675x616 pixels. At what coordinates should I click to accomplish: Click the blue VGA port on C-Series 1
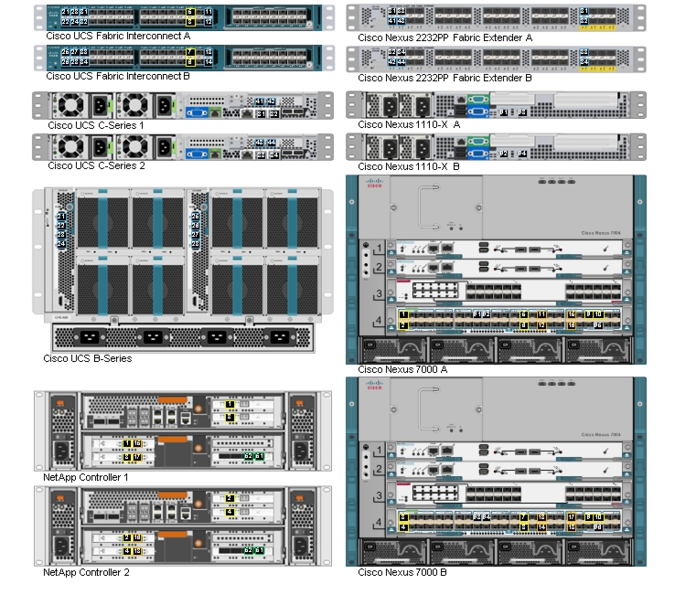click(198, 113)
